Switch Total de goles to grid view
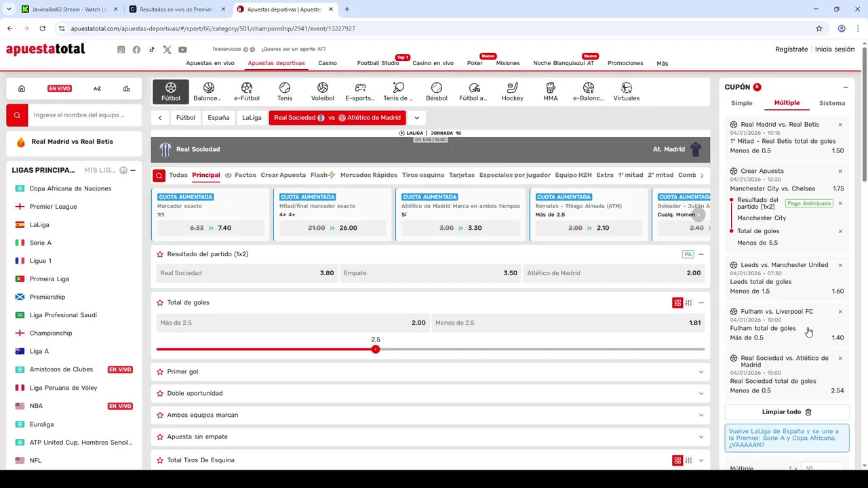The image size is (868, 488). 677,303
